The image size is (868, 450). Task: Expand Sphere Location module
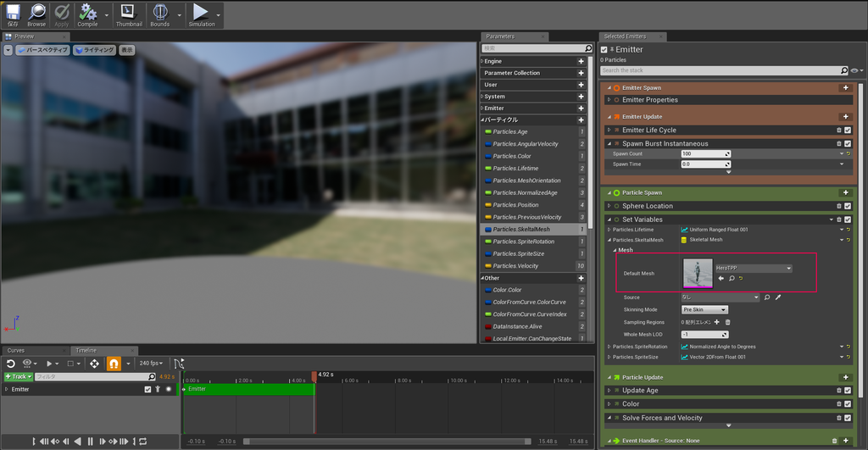pyautogui.click(x=609, y=206)
